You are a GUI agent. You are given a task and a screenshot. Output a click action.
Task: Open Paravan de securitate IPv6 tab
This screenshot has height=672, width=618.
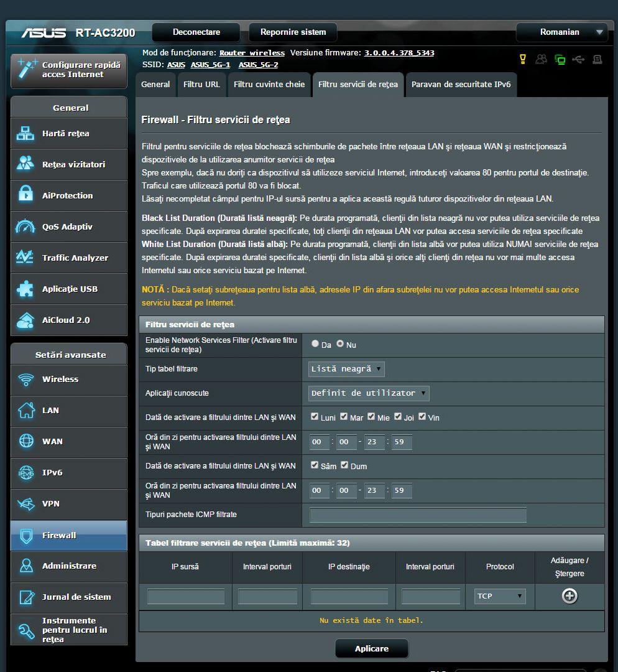click(x=461, y=85)
